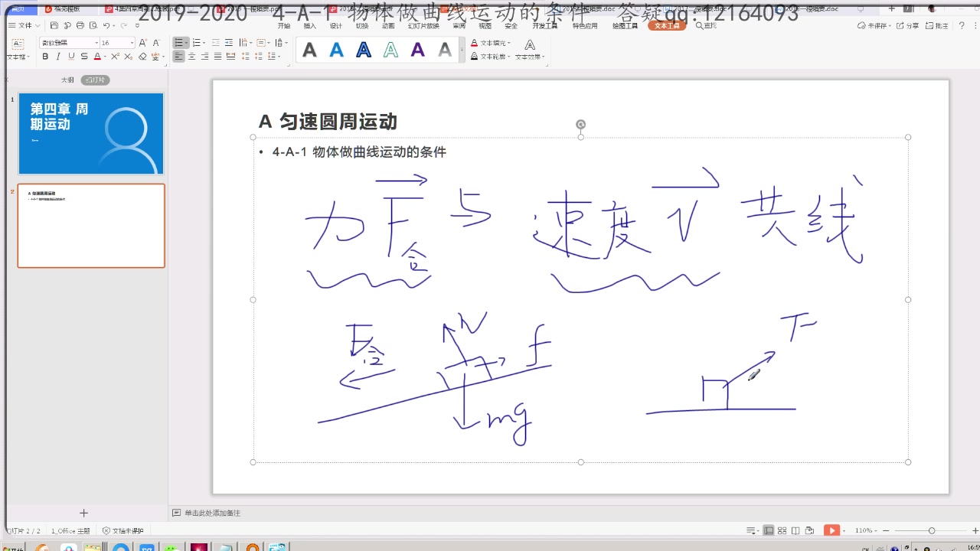The height and width of the screenshot is (551, 980).
Task: Select the strikethrough formatting icon
Action: (84, 56)
